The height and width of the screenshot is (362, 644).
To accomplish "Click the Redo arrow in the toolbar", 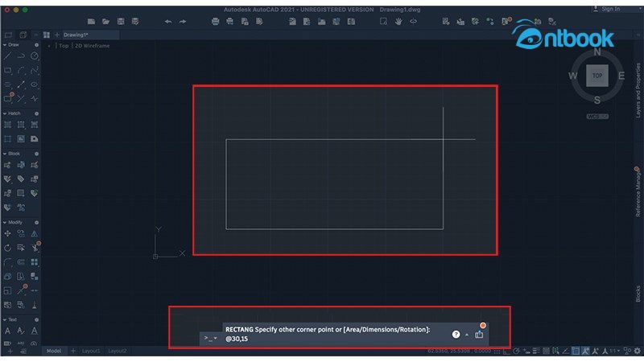I will coord(183,22).
